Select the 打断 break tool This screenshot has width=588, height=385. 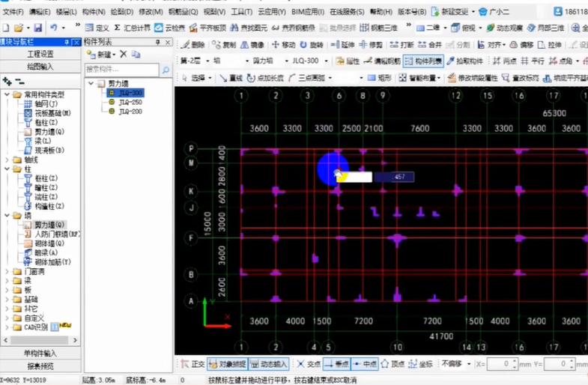[401, 45]
